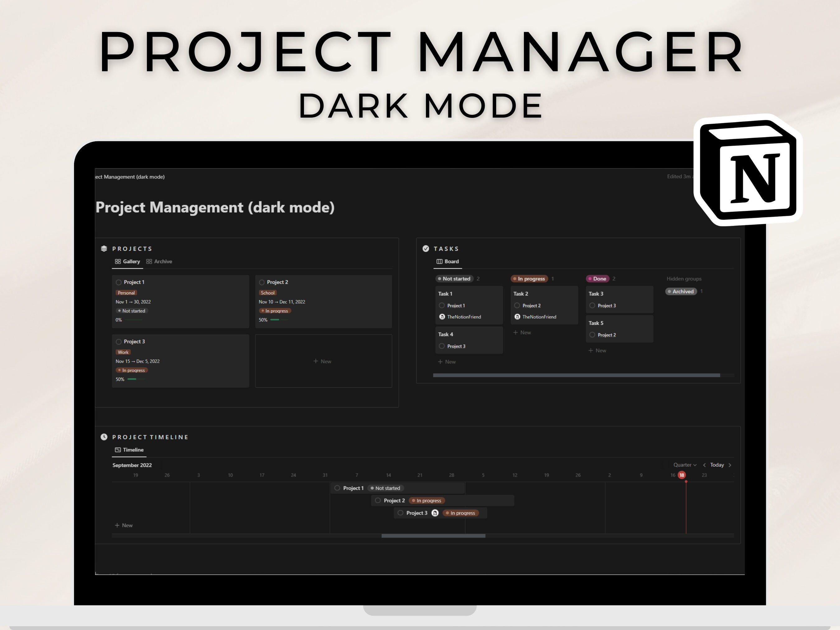Switch to the Archive tab
The width and height of the screenshot is (840, 630).
[x=162, y=262]
